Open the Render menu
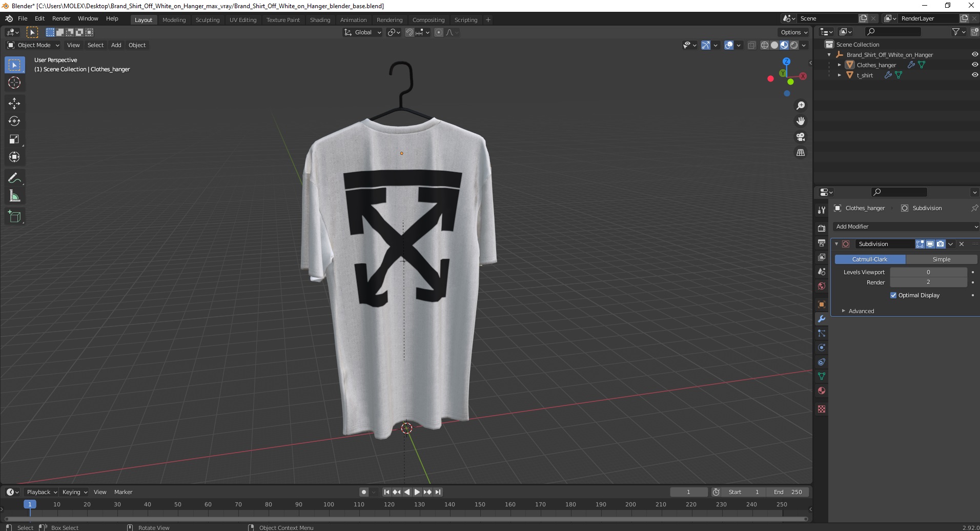This screenshot has height=531, width=980. point(61,18)
